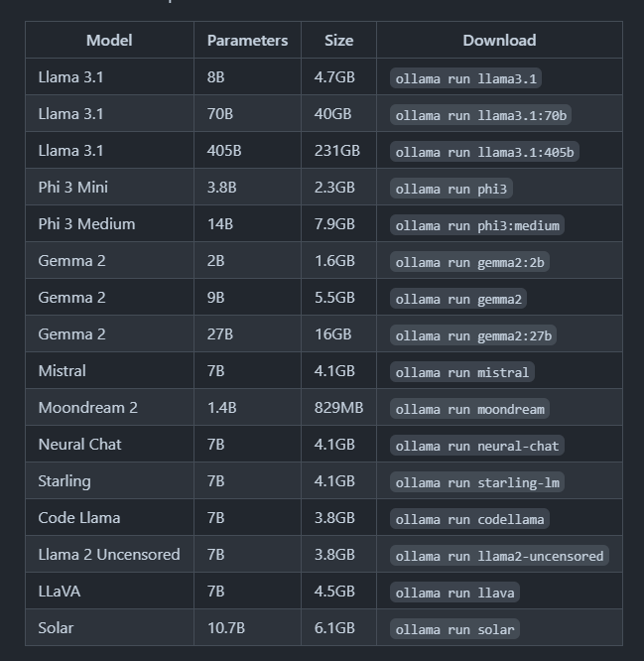This screenshot has width=644, height=661.
Task: Click the 'ollama run llama3.1:405b' command
Action: tap(484, 152)
